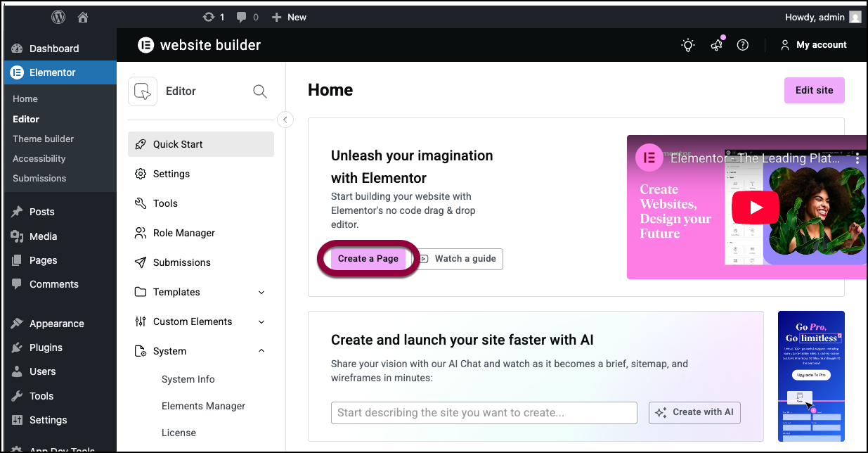This screenshot has width=868, height=453.
Task: Go to Plugins in WordPress sidebar
Action: 46,347
